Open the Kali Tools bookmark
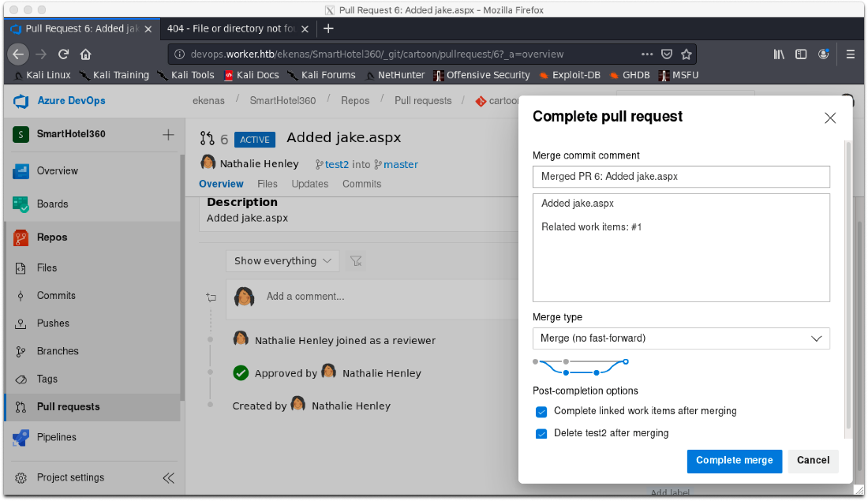The image size is (868, 501). 186,75
